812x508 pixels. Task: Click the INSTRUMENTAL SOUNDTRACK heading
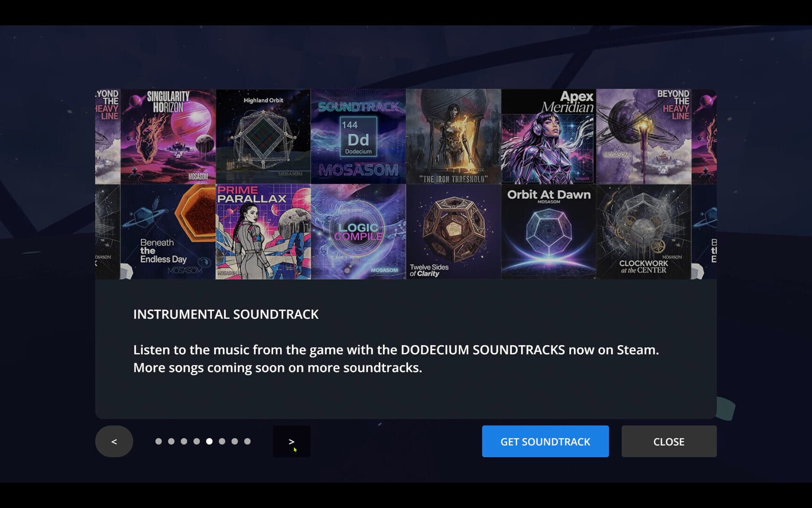click(x=226, y=314)
